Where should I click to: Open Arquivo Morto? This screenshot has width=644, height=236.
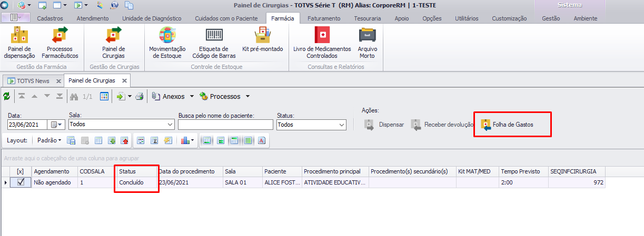coord(368,43)
